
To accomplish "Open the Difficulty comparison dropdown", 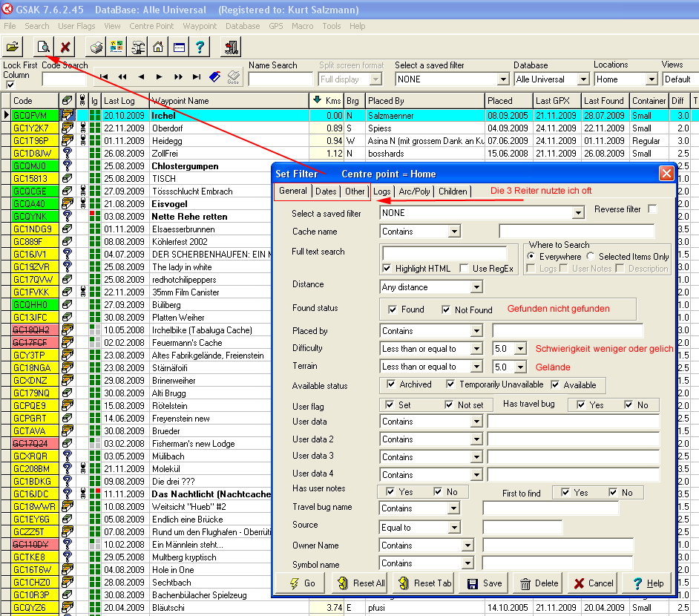I will coord(476,349).
